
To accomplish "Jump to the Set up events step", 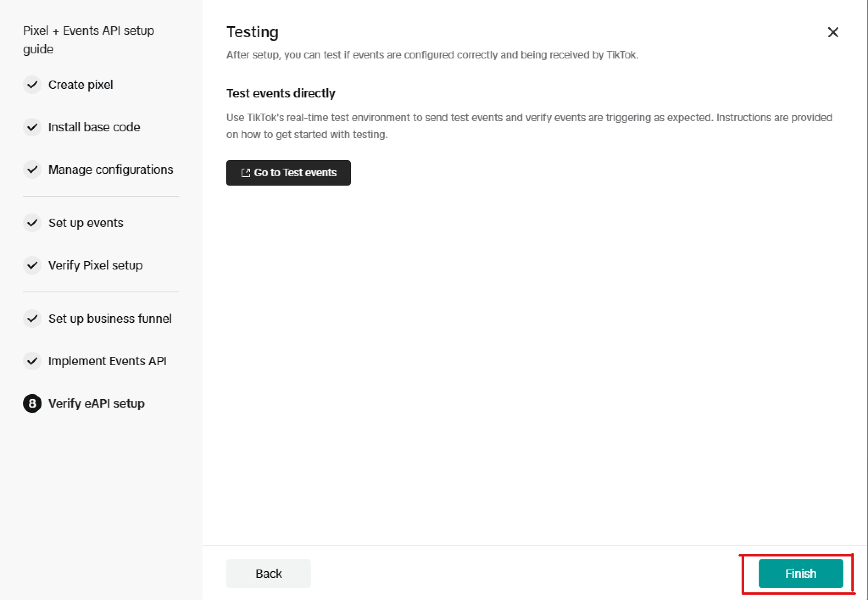I will coord(86,223).
